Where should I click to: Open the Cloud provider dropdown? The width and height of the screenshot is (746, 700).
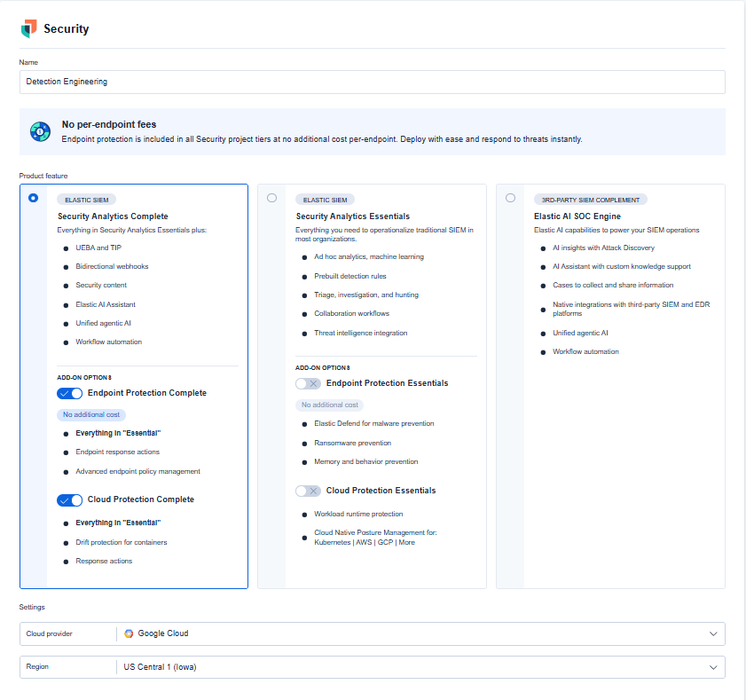(372, 633)
